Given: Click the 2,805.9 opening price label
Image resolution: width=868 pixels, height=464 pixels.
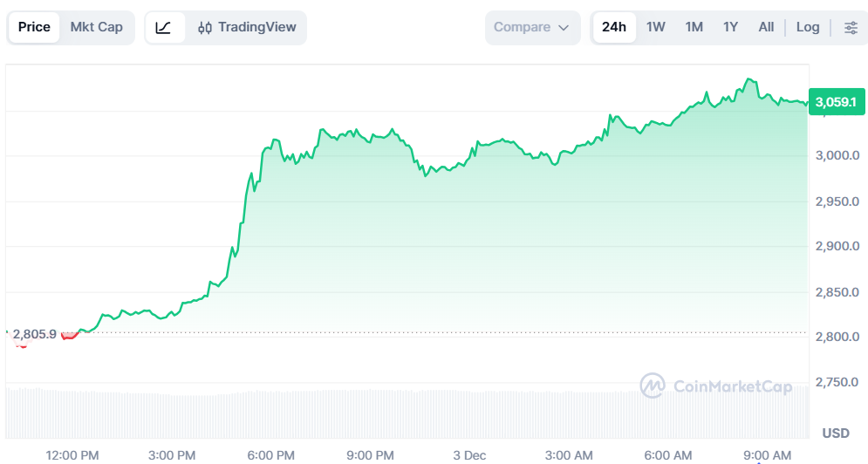Looking at the screenshot, I should (34, 334).
